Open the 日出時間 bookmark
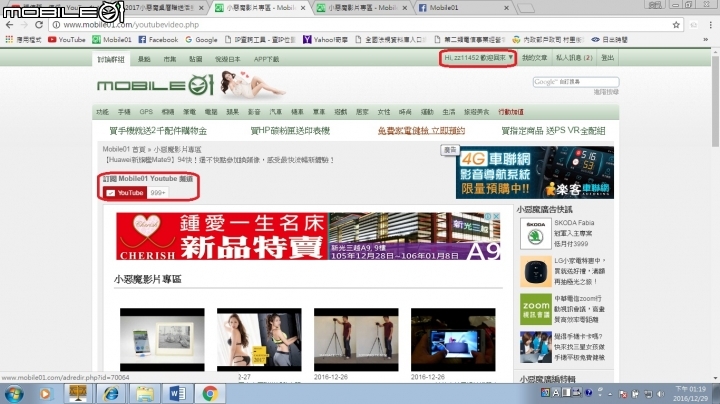 [609, 39]
